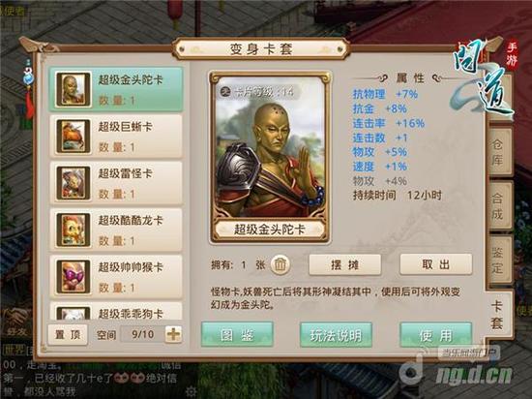Select the 超级金头陀卡 card icon
The width and height of the screenshot is (532, 399).
click(74, 90)
